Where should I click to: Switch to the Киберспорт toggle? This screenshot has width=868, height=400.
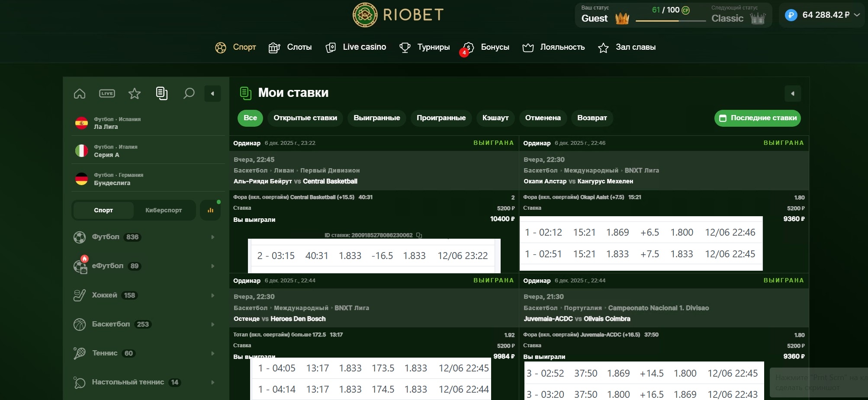pyautogui.click(x=164, y=210)
